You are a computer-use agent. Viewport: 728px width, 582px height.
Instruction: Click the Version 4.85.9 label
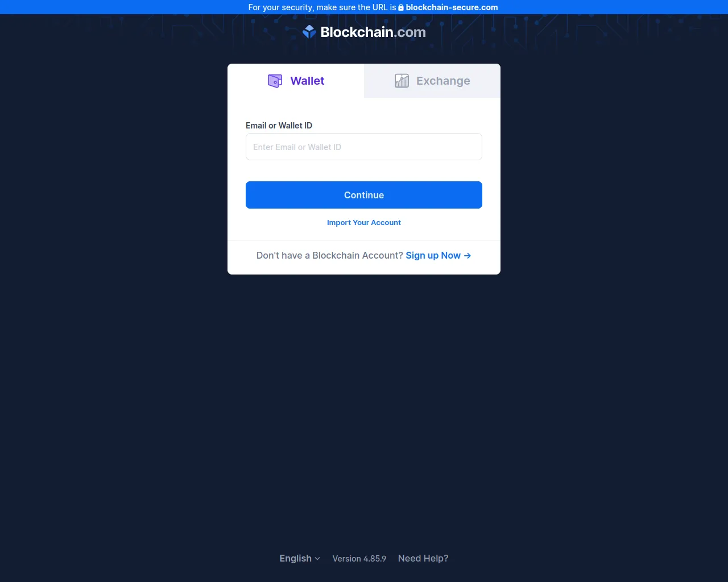[359, 559]
